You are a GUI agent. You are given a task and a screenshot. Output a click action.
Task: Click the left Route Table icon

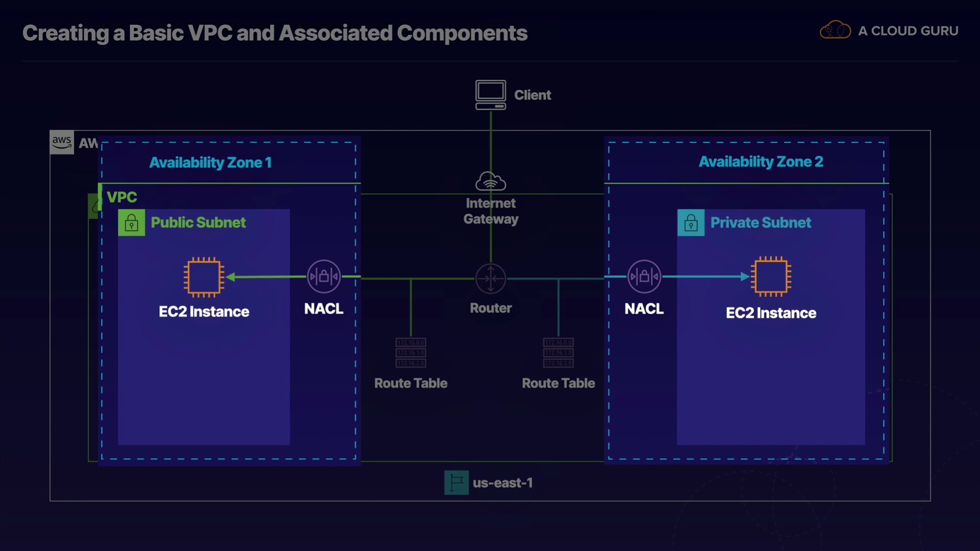pyautogui.click(x=410, y=353)
